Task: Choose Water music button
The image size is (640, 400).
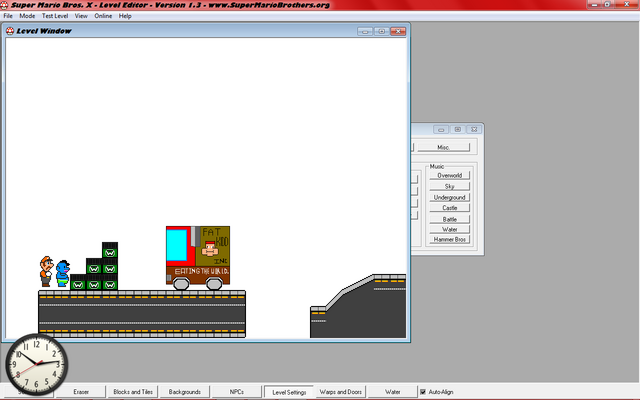Action: 449,229
